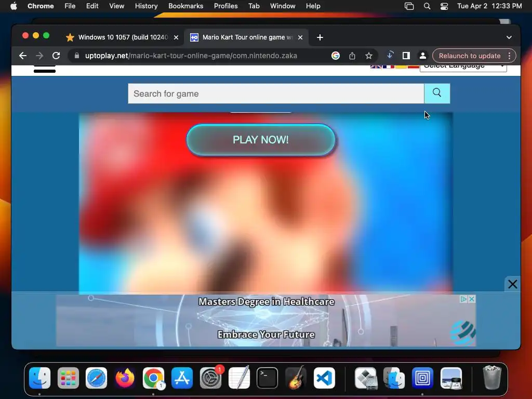Select the Mario Kart Tour online game tab
532x399 pixels.
(246, 37)
